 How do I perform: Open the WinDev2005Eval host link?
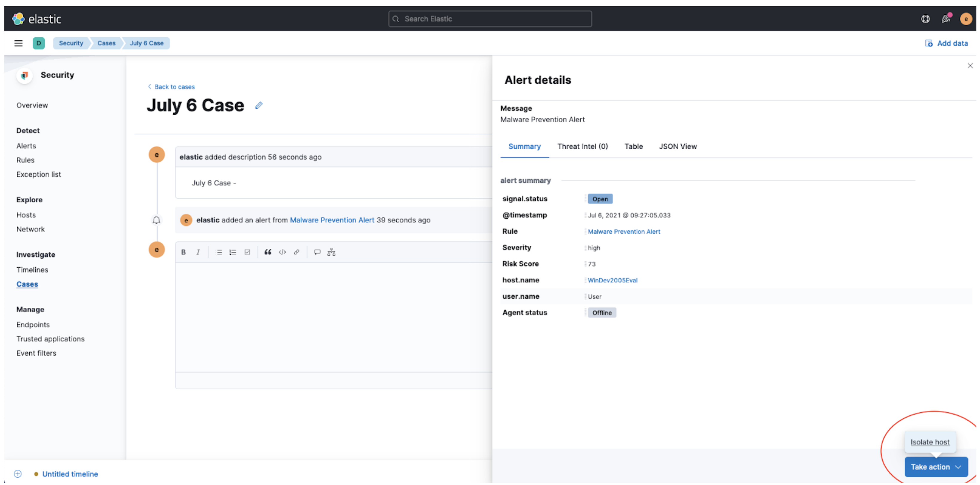point(612,280)
